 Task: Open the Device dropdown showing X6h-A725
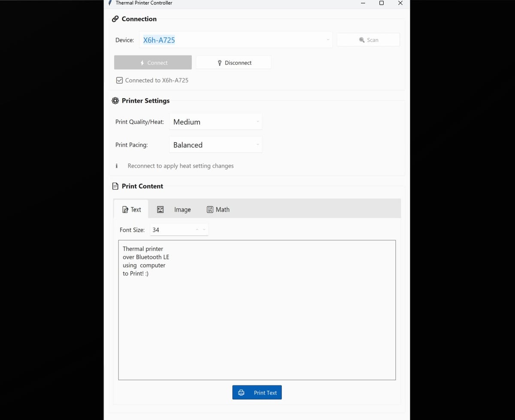[x=236, y=40]
